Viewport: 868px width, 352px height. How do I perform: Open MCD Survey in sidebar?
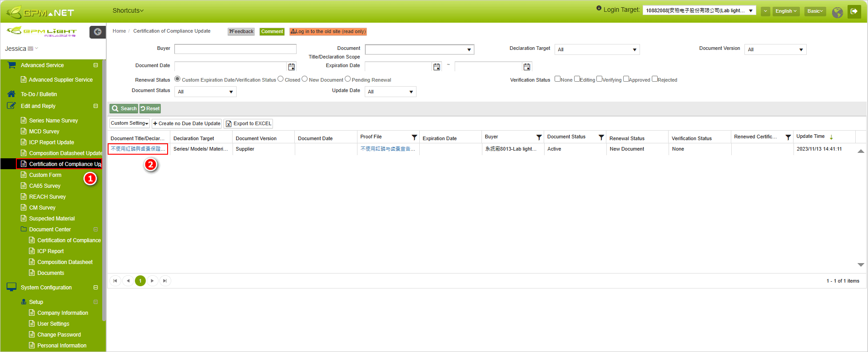tap(44, 131)
